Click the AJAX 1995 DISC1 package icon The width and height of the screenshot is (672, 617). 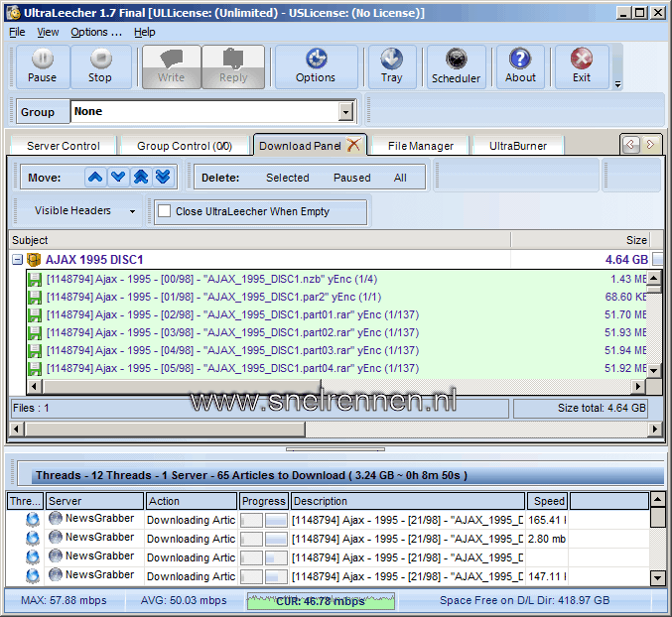34,260
